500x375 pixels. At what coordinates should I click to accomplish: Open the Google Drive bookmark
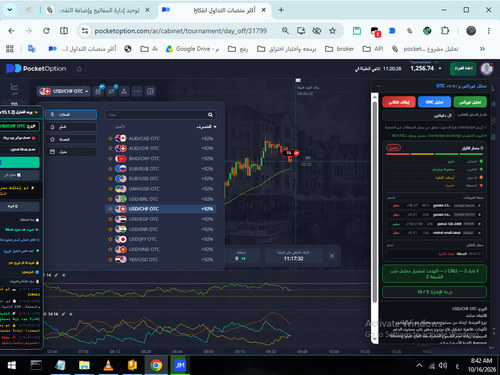coord(193,49)
